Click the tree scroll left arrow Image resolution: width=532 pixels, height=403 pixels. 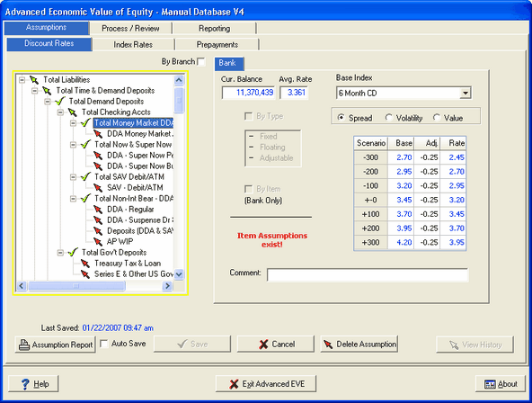22,286
